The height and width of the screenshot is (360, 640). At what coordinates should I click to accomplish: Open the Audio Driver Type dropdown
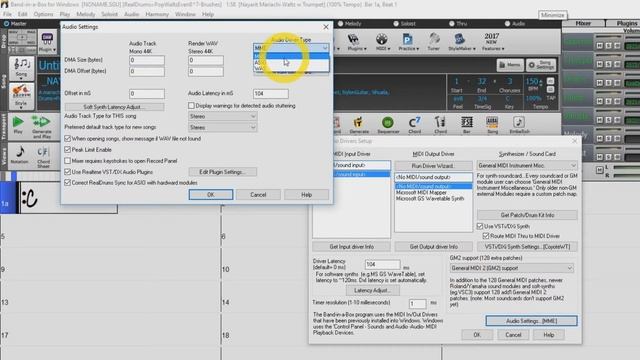click(291, 48)
